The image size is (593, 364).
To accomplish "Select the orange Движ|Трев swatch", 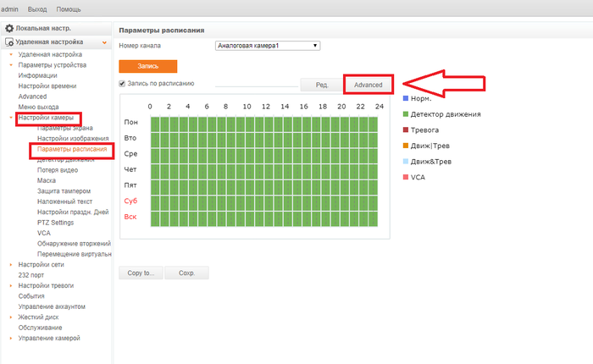I will [406, 146].
